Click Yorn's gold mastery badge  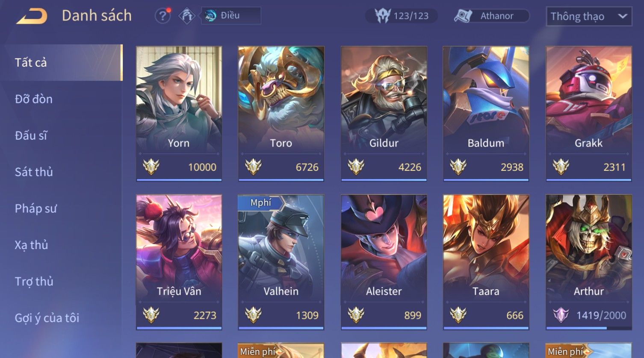[x=151, y=167]
